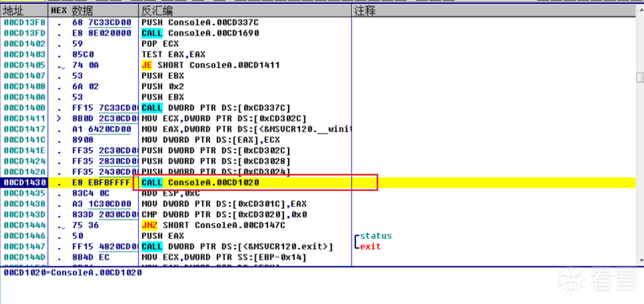Select PUSH DWORD PTR DS:[0xCD302C] instruction
644x304 pixels.
coord(216,150)
